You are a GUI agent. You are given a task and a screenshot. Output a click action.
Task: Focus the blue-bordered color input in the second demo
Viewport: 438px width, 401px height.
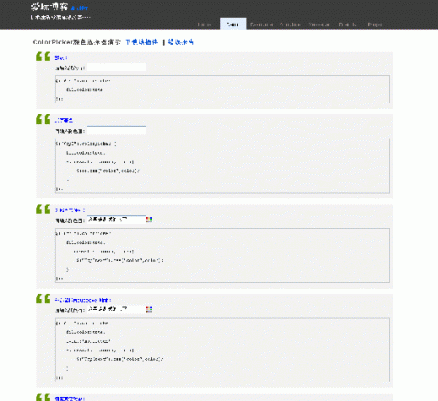[x=116, y=130]
